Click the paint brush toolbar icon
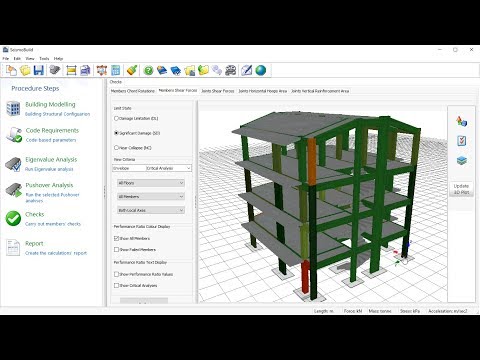 [132, 70]
